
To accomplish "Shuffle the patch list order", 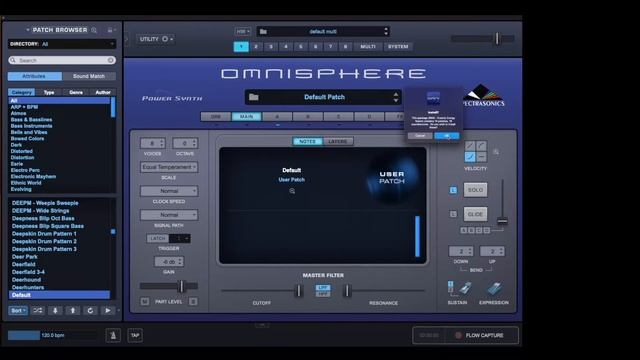I will [x=38, y=311].
